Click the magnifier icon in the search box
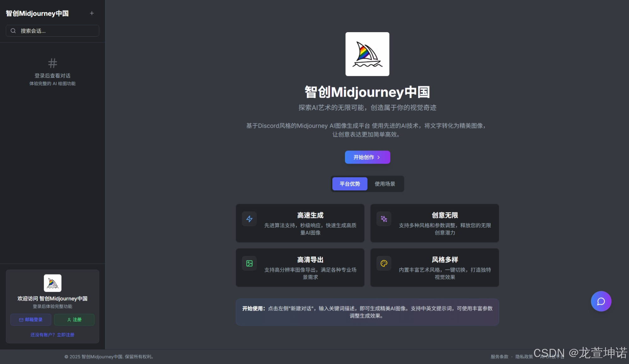Viewport: 629px width, 364px height. click(x=13, y=31)
